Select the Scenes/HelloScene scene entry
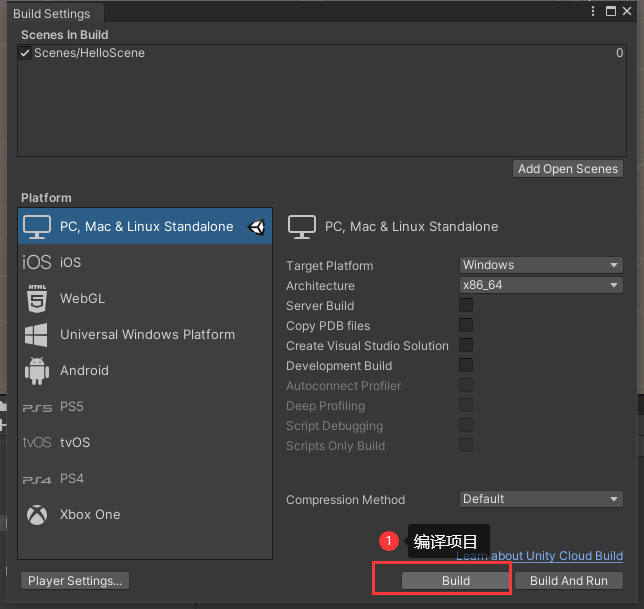This screenshot has height=609, width=644. 322,53
